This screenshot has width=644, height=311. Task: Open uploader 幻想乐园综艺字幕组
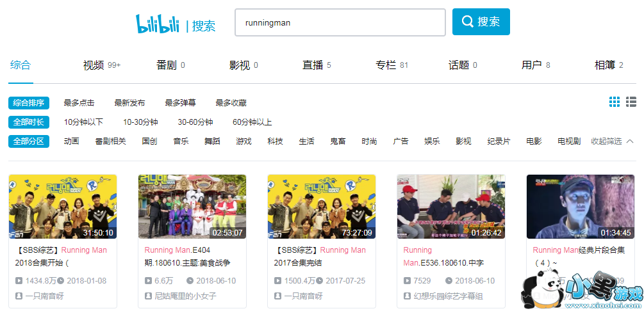click(x=448, y=296)
